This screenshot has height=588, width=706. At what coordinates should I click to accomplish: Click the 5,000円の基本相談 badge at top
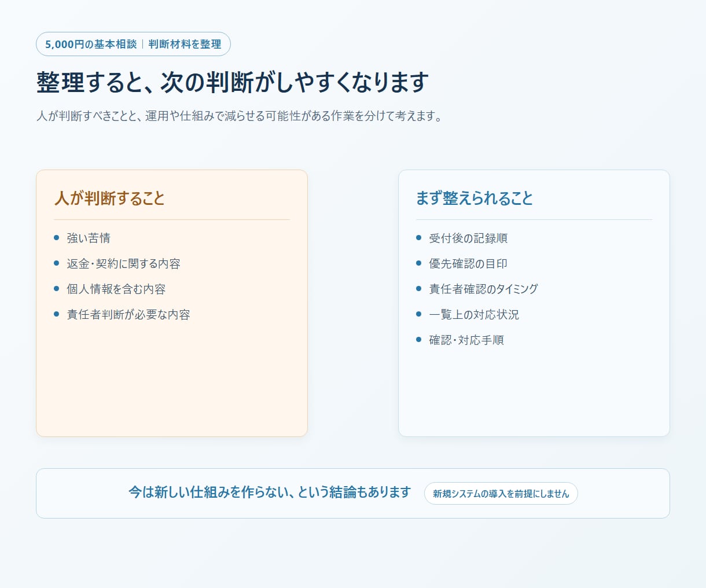[x=133, y=44]
